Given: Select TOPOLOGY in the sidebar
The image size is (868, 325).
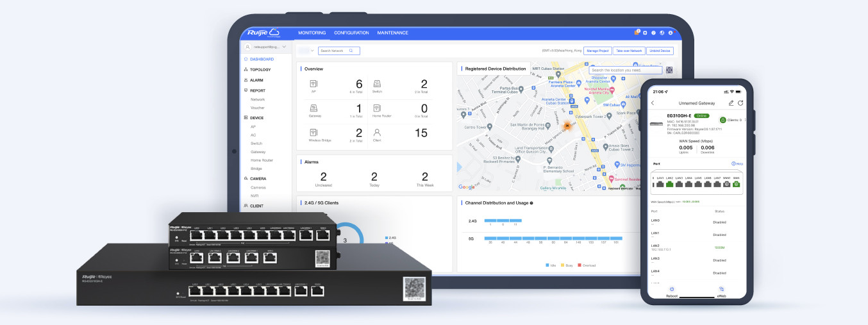Looking at the screenshot, I should 260,69.
